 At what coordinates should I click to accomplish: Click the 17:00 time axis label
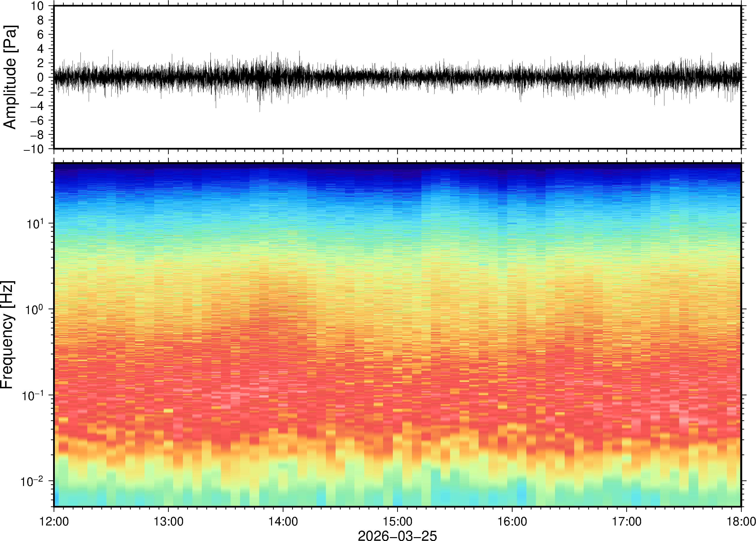627,521
